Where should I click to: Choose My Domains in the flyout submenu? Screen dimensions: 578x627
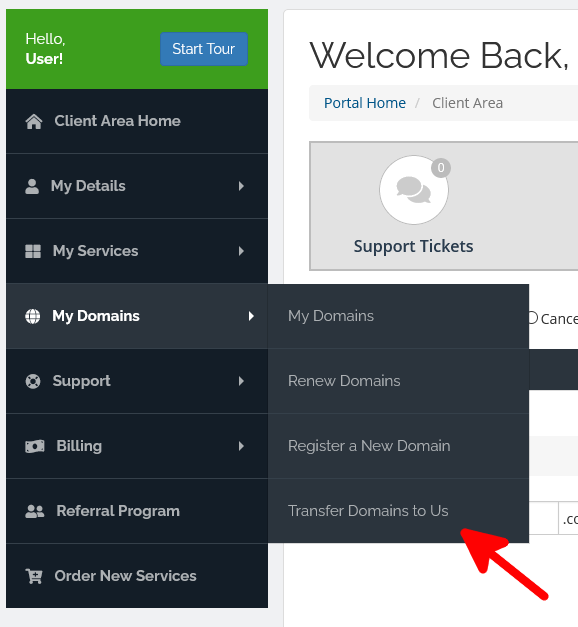coord(331,316)
